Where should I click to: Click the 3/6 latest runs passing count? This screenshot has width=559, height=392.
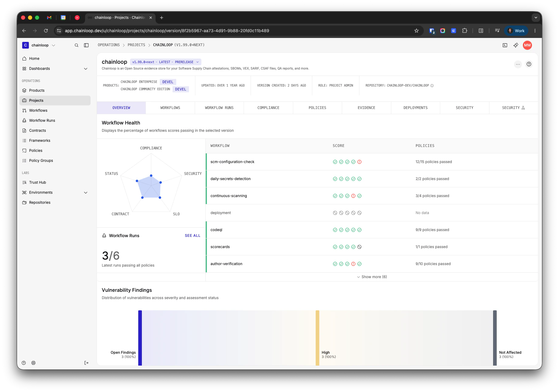tap(111, 256)
